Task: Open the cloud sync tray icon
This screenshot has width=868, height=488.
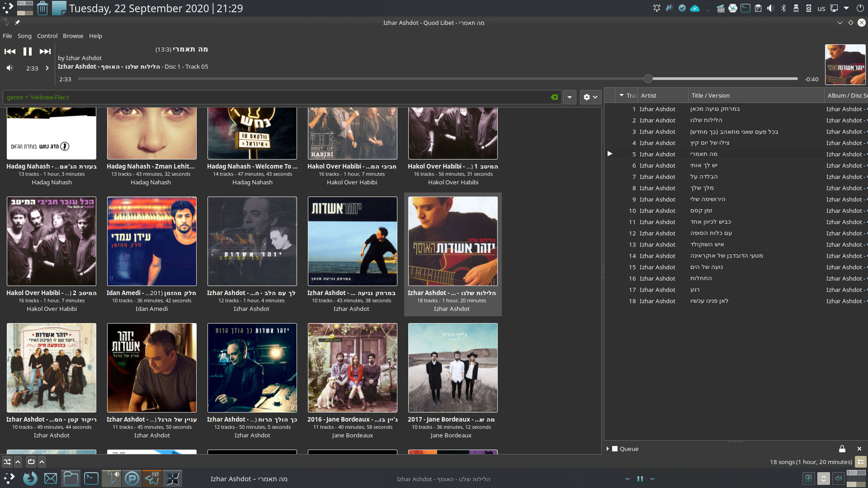Action: (695, 8)
